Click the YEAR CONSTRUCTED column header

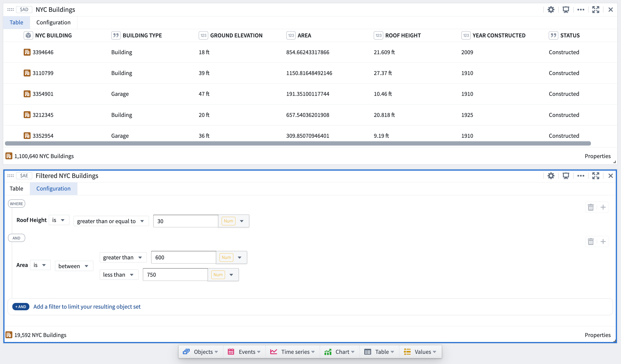coord(499,36)
